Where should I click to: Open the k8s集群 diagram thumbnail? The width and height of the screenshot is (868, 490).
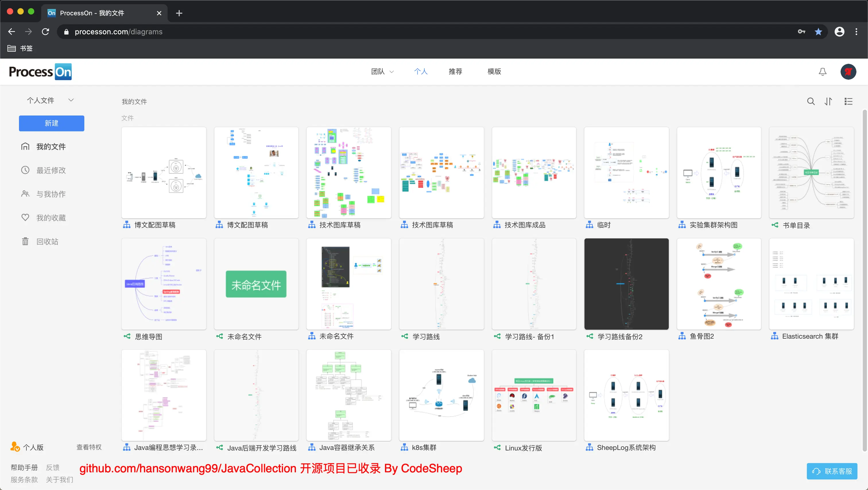(441, 395)
